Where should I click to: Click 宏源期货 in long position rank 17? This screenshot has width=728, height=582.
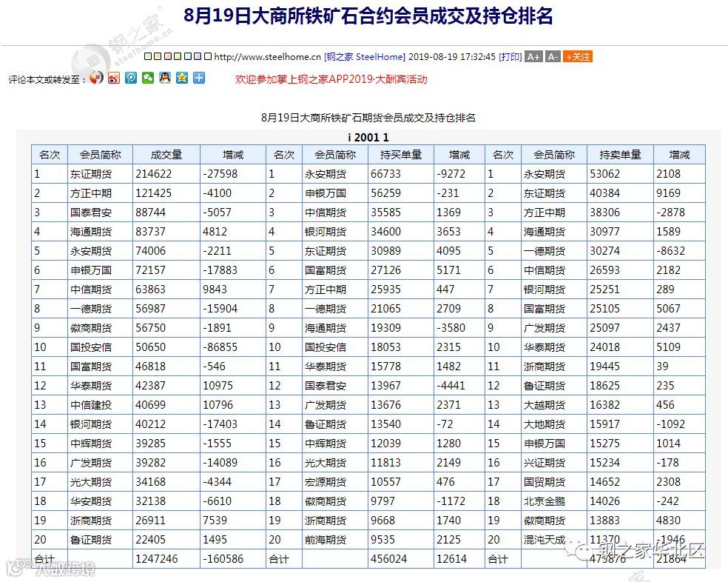coord(326,482)
